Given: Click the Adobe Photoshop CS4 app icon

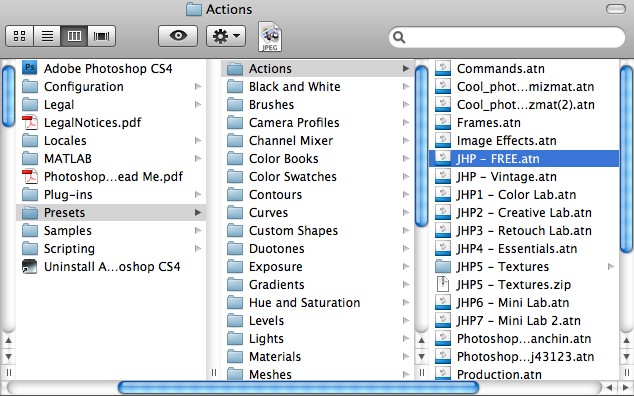Looking at the screenshot, I should 30,68.
